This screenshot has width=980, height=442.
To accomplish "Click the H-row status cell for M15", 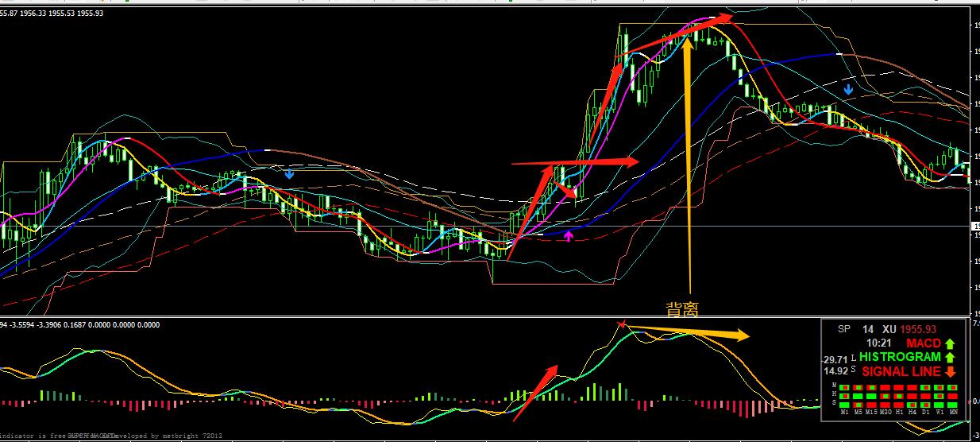I will 871,396.
